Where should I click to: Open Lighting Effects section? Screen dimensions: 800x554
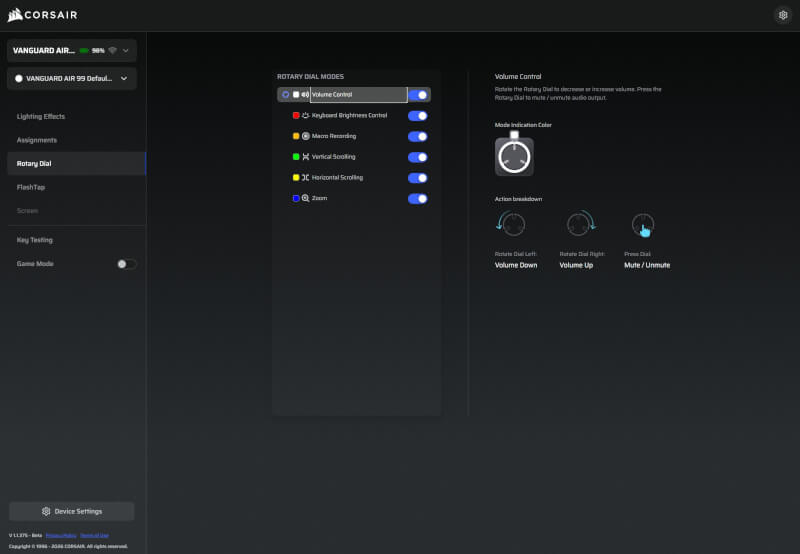tap(41, 116)
